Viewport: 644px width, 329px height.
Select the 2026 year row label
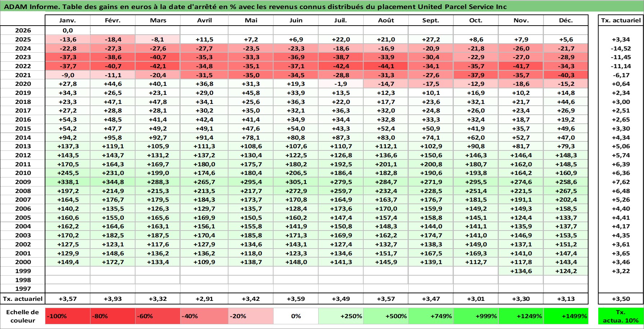[x=23, y=30]
